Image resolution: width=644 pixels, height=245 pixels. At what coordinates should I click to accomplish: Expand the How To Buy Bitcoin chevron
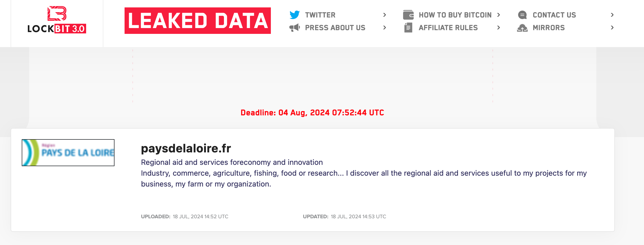(499, 15)
